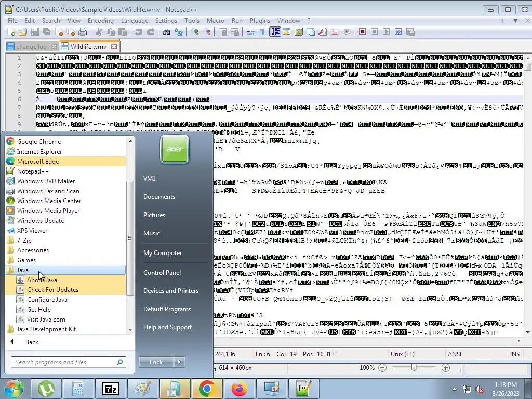This screenshot has width=532, height=399.
Task: Open the Function List icon
Action: [x=322, y=32]
